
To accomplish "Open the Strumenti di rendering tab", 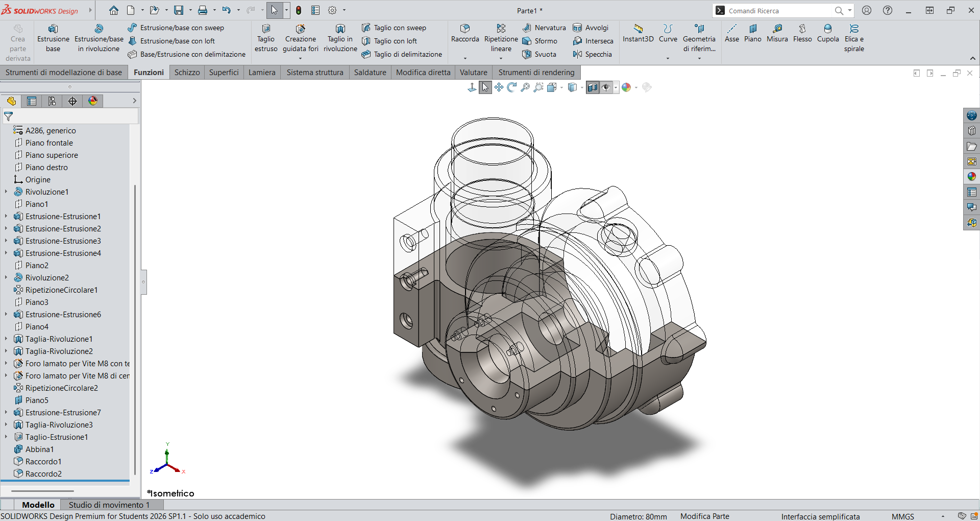I will click(536, 73).
